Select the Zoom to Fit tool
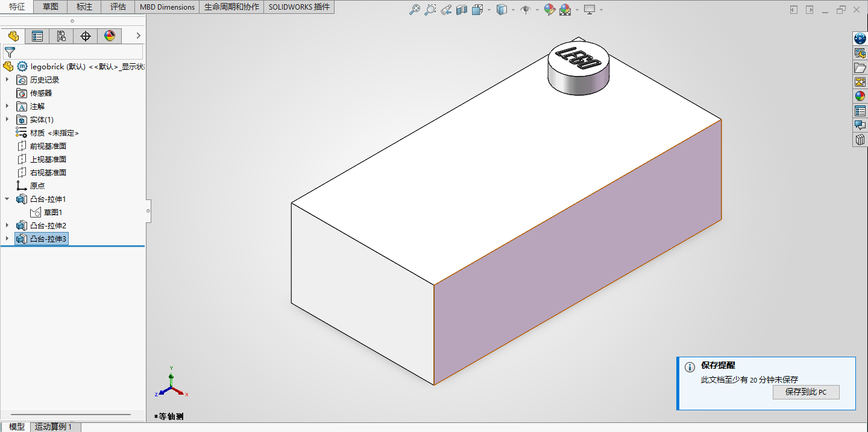The width and height of the screenshot is (868, 432). [414, 10]
